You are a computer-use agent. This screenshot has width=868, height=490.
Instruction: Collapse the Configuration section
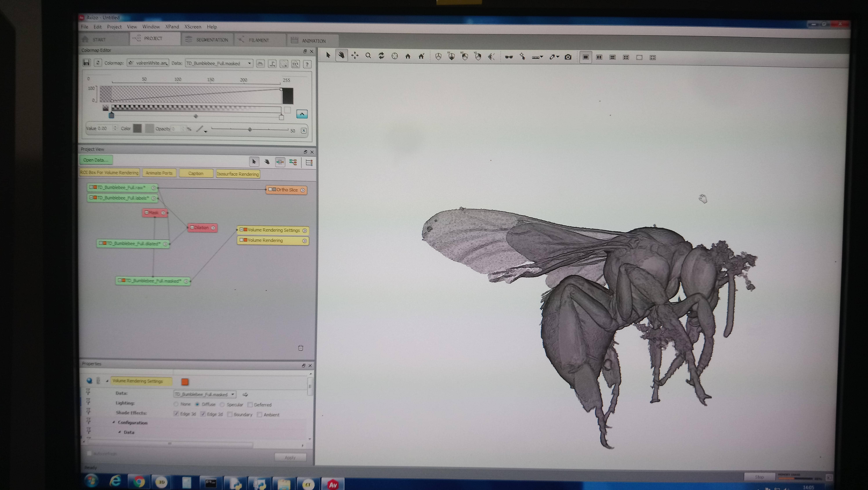click(x=114, y=422)
